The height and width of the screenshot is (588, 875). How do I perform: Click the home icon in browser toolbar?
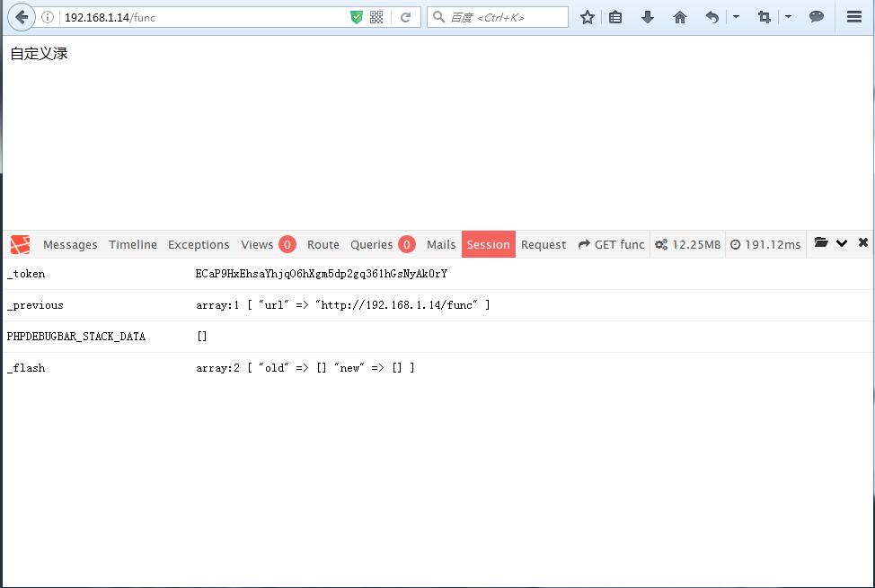679,16
